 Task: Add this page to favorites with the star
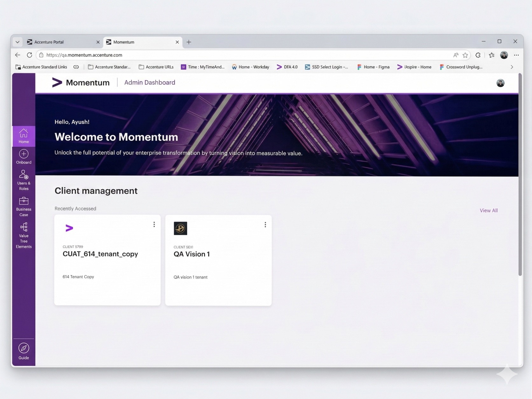(465, 55)
